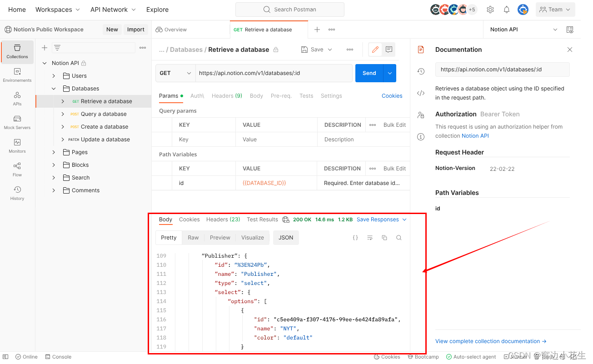The height and width of the screenshot is (364, 593).
Task: Open the Collections sidebar panel
Action: click(17, 51)
